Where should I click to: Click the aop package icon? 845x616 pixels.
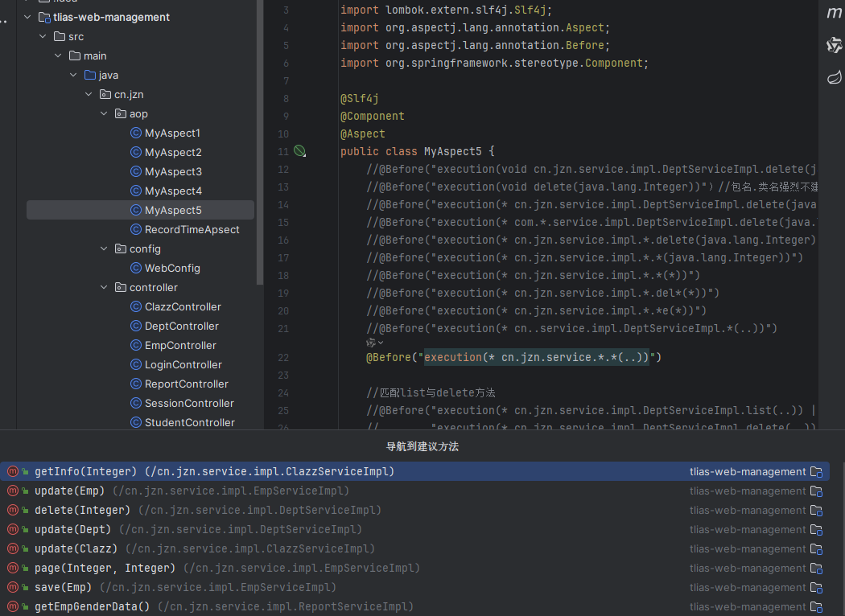click(x=121, y=113)
